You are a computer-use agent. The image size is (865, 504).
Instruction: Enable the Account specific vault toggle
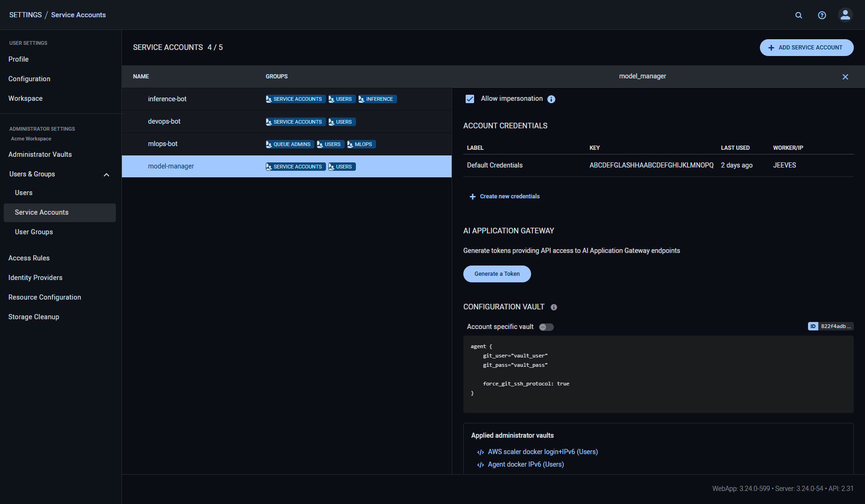point(546,327)
